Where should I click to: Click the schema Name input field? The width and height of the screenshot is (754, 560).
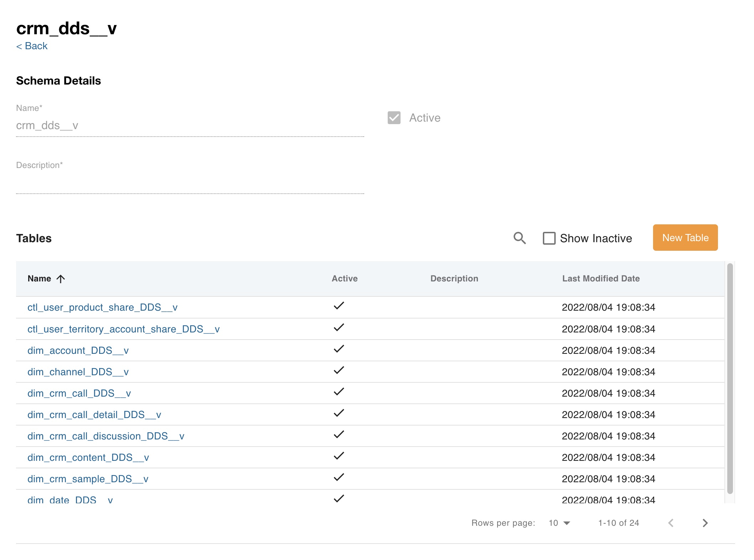click(x=190, y=126)
